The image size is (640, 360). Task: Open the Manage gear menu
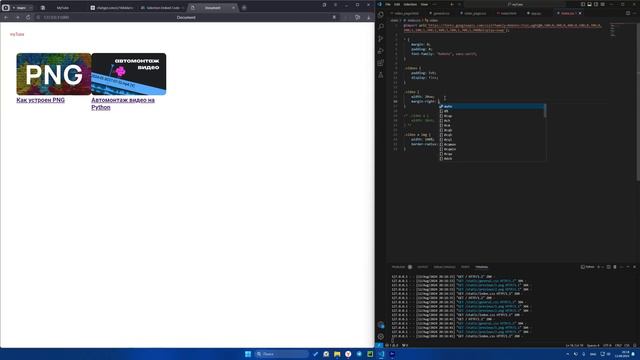381,337
